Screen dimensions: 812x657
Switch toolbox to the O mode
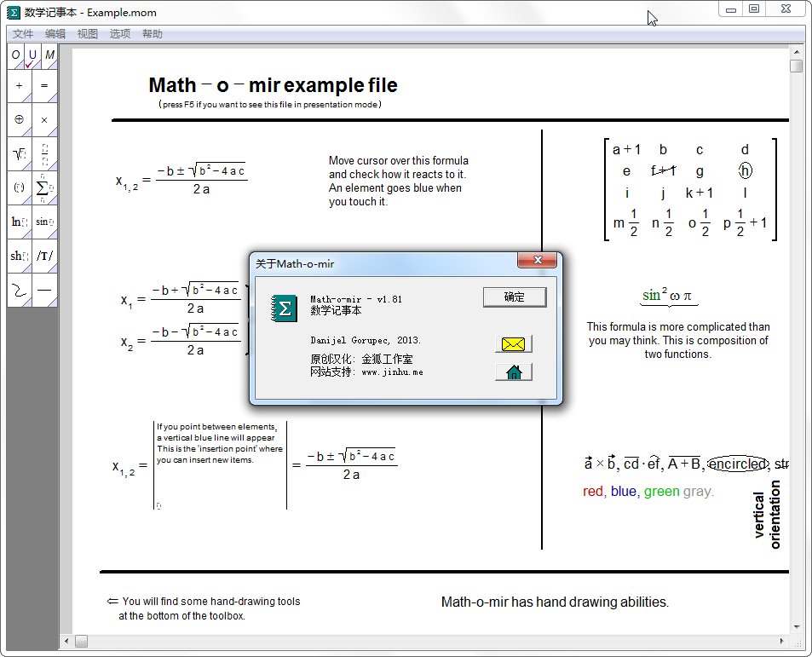pyautogui.click(x=15, y=56)
